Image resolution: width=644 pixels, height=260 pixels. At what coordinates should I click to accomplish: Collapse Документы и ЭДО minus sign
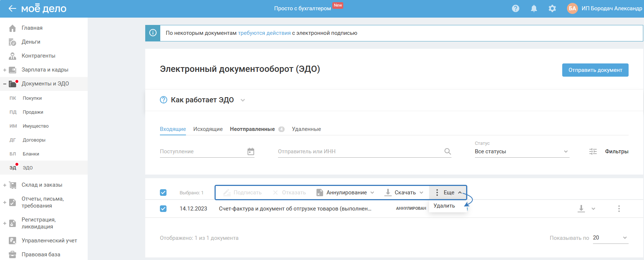(x=5, y=84)
